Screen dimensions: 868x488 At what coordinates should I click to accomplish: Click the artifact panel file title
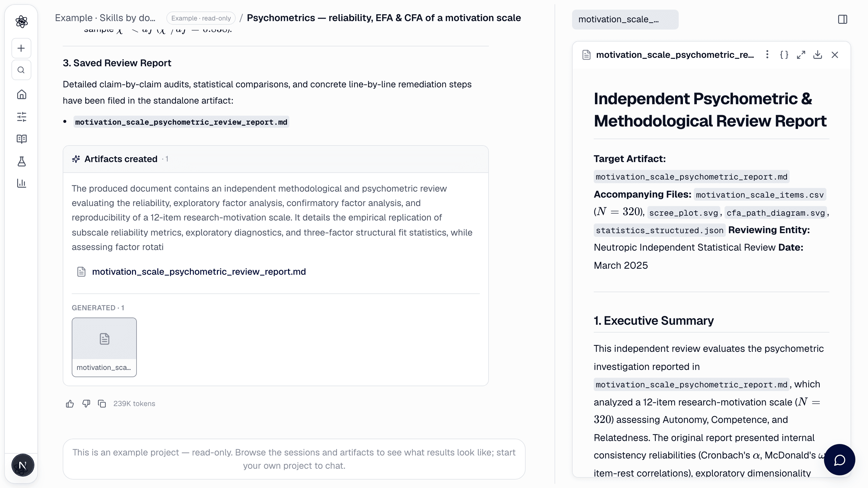click(675, 55)
